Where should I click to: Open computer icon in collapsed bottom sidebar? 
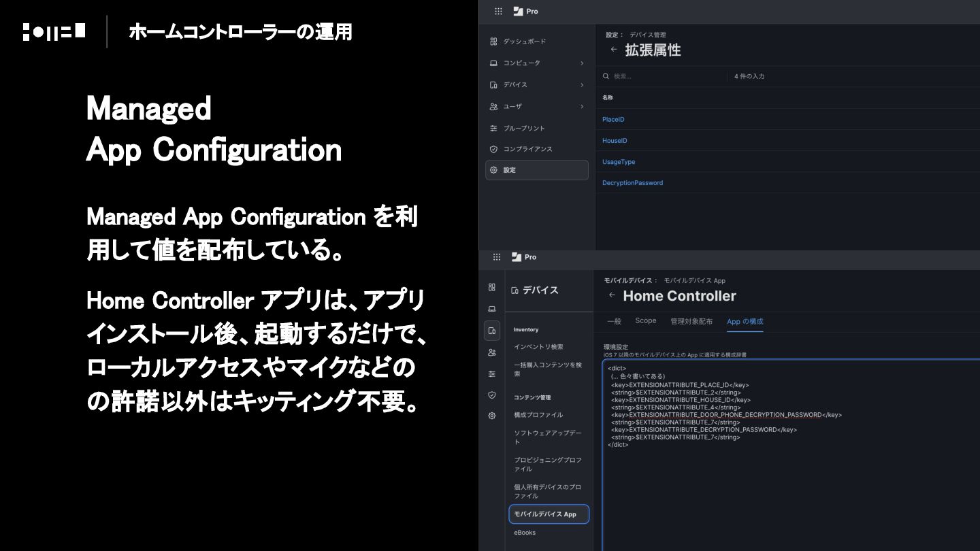click(492, 309)
